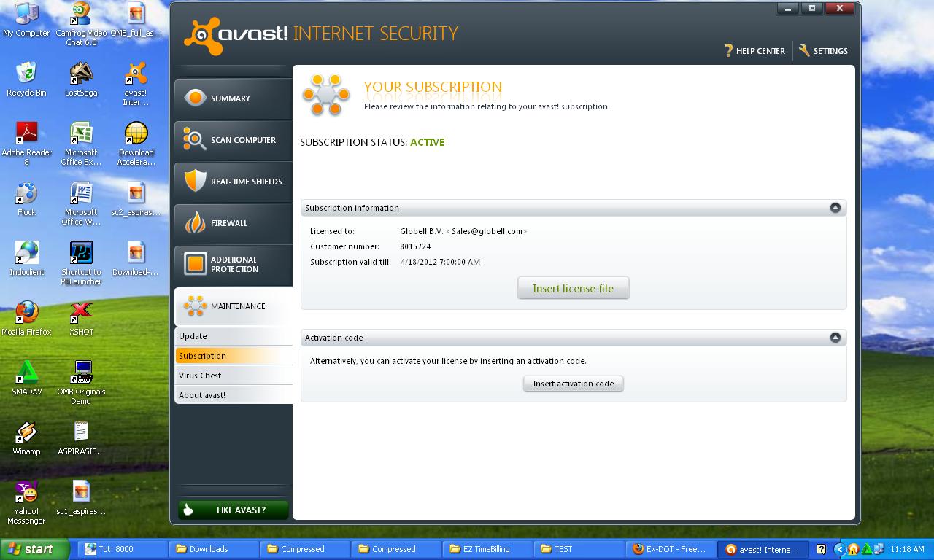The image size is (934, 560).
Task: Select Winamp desktop icon
Action: [26, 438]
